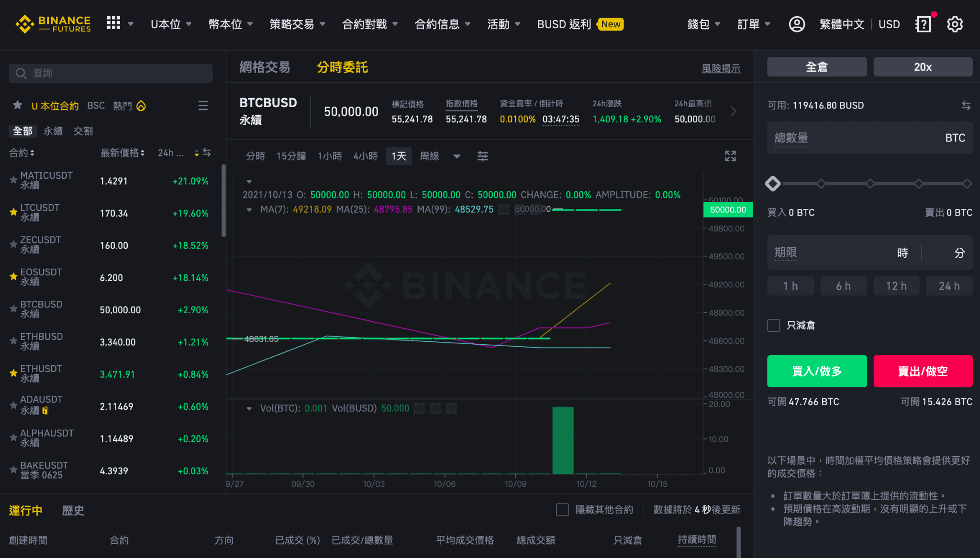Favorite the BTCBUSD contract star

point(13,309)
